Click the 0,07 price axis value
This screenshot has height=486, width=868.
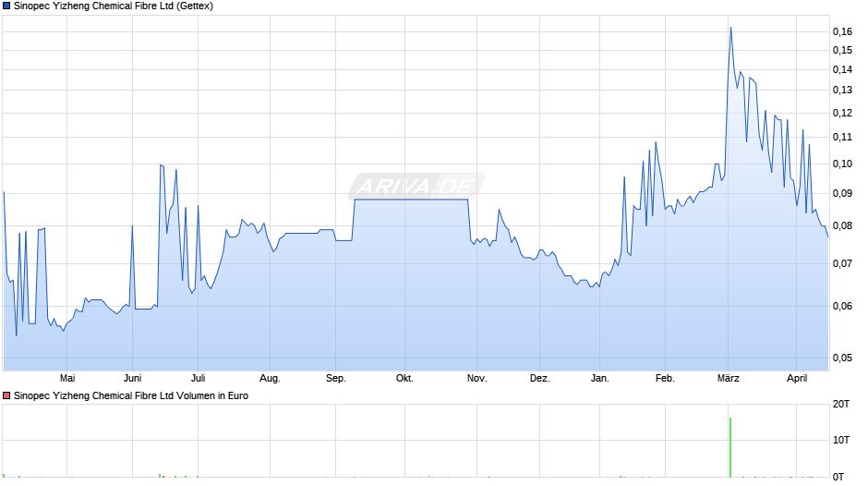pos(842,263)
